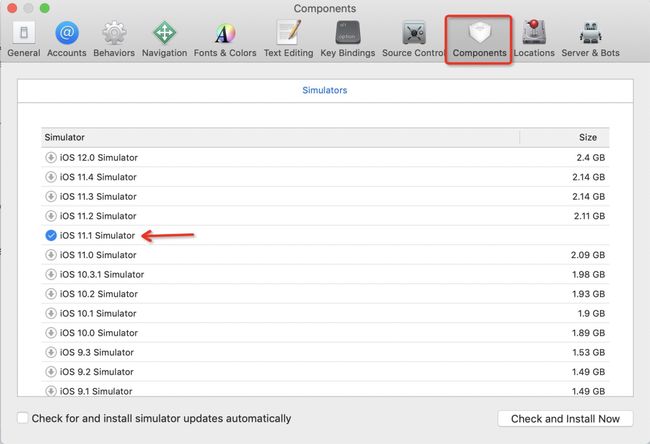Click the 1.89 GB size value
650x444 pixels.
pyautogui.click(x=589, y=333)
